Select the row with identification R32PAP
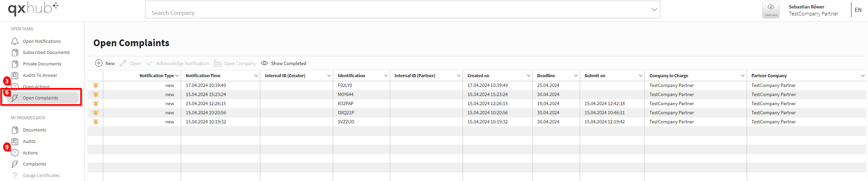This screenshot has width=868, height=181. [x=476, y=103]
